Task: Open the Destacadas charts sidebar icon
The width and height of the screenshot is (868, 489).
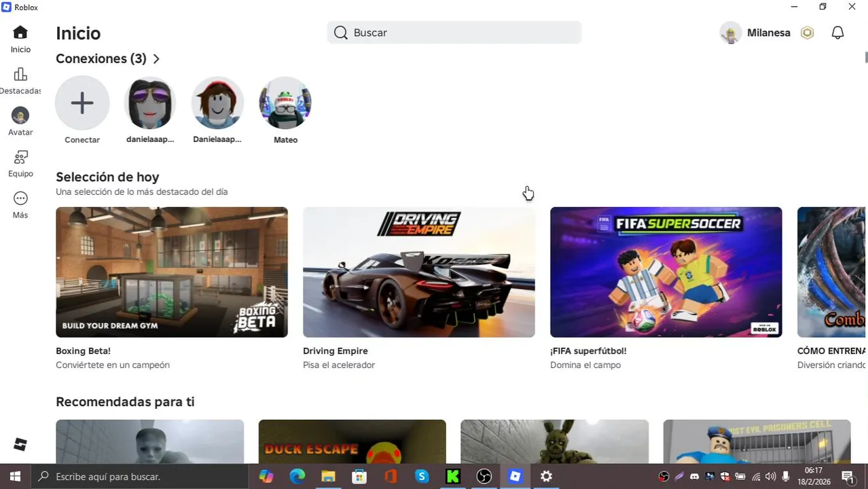Action: [20, 75]
